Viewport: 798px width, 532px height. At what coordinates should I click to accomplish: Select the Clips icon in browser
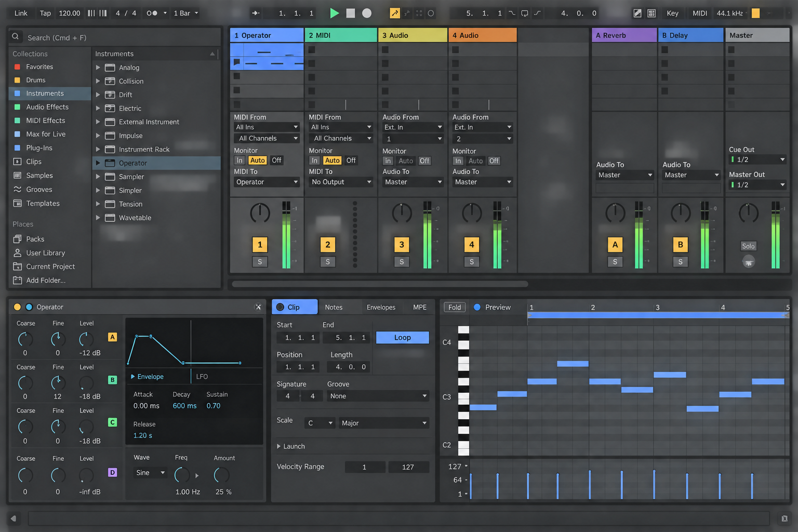pos(17,162)
